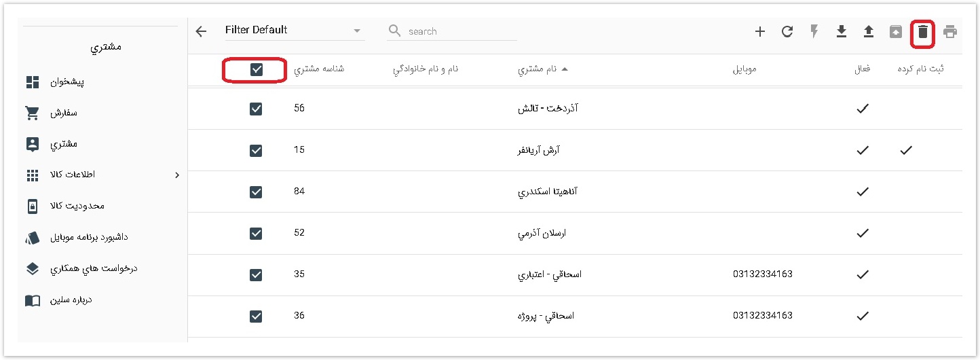Open the Filter Default dropdown
Image resolution: width=980 pixels, height=360 pixels.
[295, 31]
